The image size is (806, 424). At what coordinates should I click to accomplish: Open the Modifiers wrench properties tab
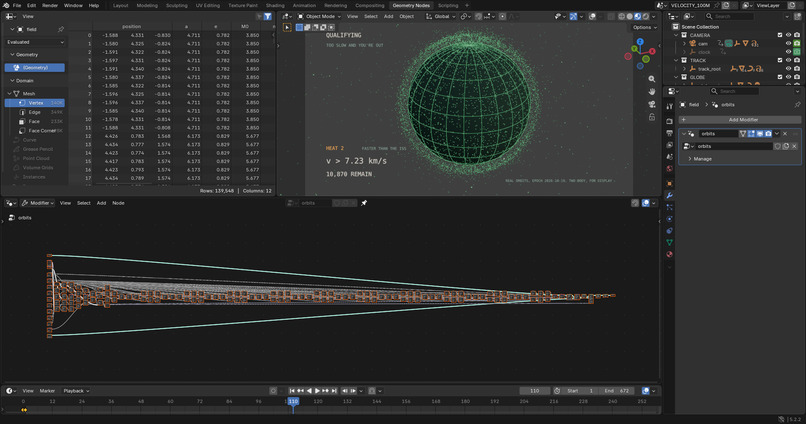pyautogui.click(x=669, y=195)
